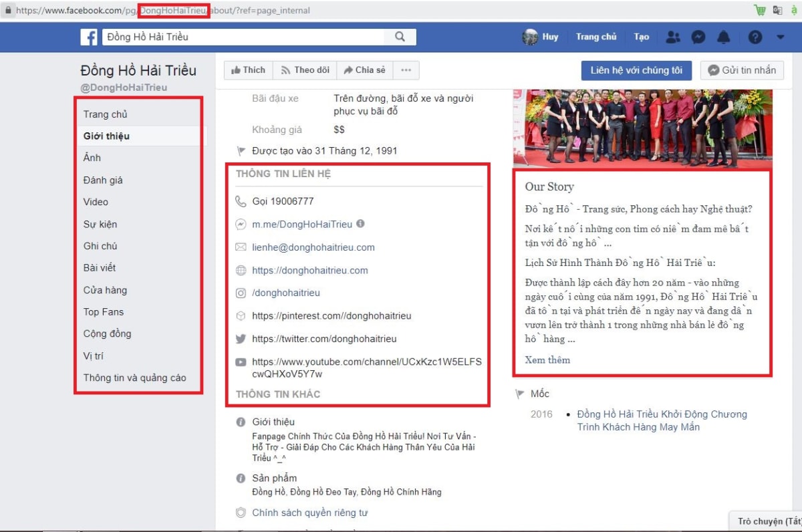The width and height of the screenshot is (802, 532).
Task: Open Bài viết in the sidebar
Action: tap(100, 268)
